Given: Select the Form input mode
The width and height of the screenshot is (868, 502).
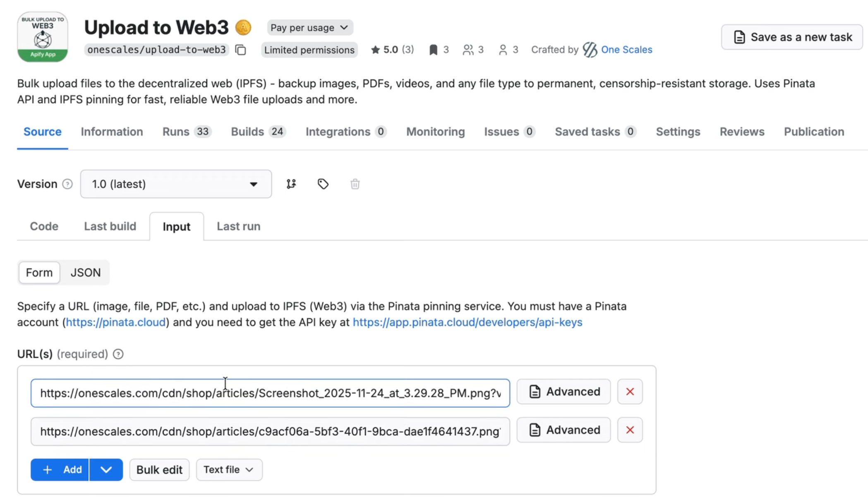Looking at the screenshot, I should coord(39,273).
